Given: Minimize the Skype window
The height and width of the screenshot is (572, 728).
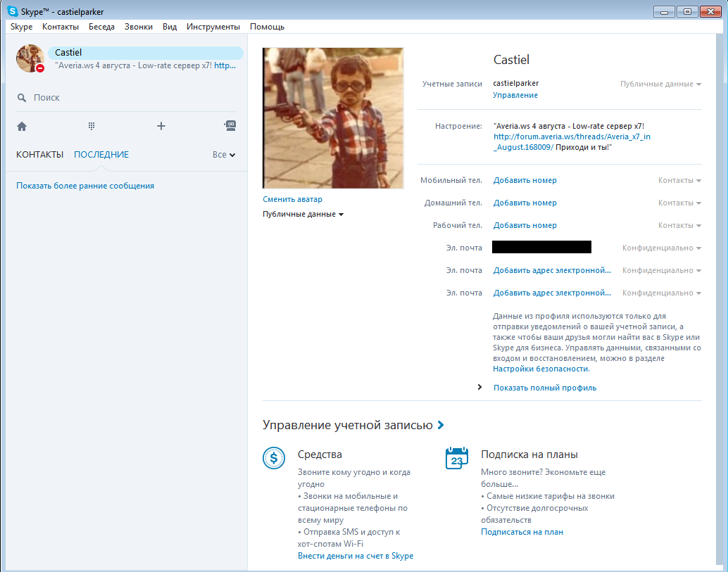Looking at the screenshot, I should [x=664, y=11].
